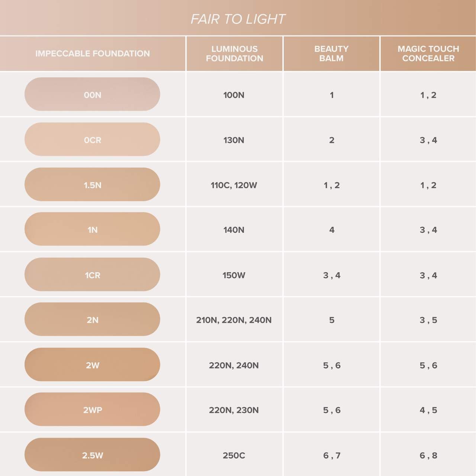This screenshot has height=476, width=476.
Task: Select the 250C luminous foundation cell
Action: point(234,455)
